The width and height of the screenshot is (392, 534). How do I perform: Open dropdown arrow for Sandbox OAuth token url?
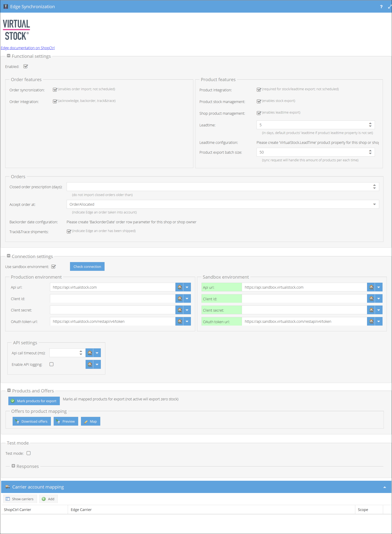pyautogui.click(x=379, y=321)
